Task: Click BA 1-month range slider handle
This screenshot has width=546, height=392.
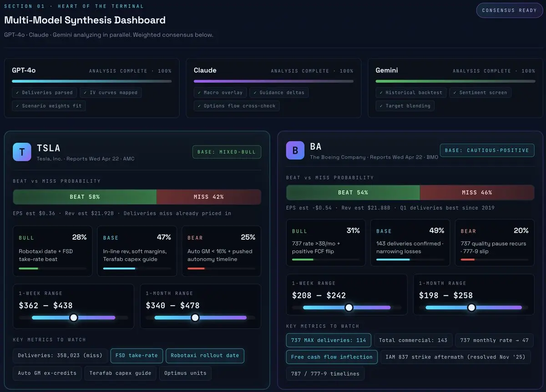Action: [x=471, y=307]
